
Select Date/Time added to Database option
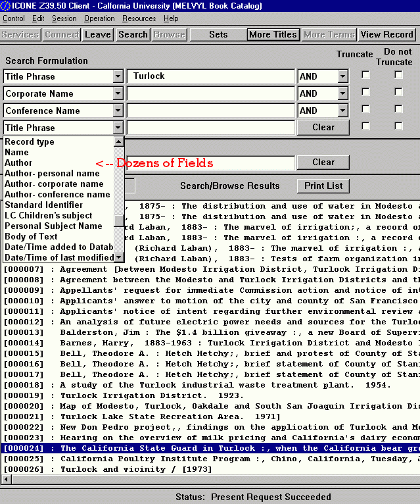[x=58, y=247]
